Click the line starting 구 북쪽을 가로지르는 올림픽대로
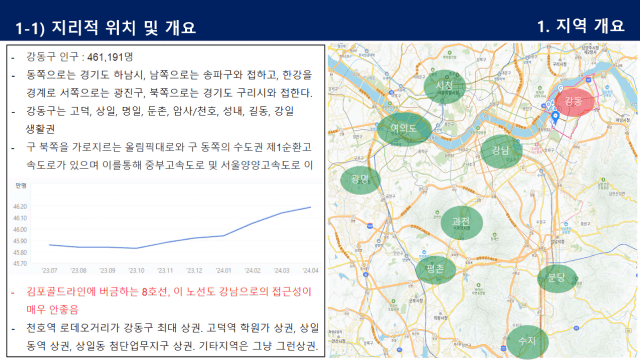The image size is (640, 360). click(x=169, y=147)
